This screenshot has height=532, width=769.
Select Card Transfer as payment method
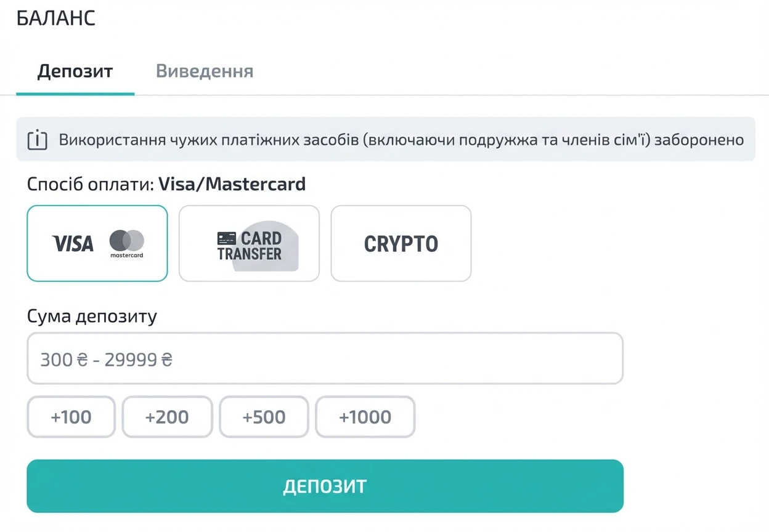[249, 243]
